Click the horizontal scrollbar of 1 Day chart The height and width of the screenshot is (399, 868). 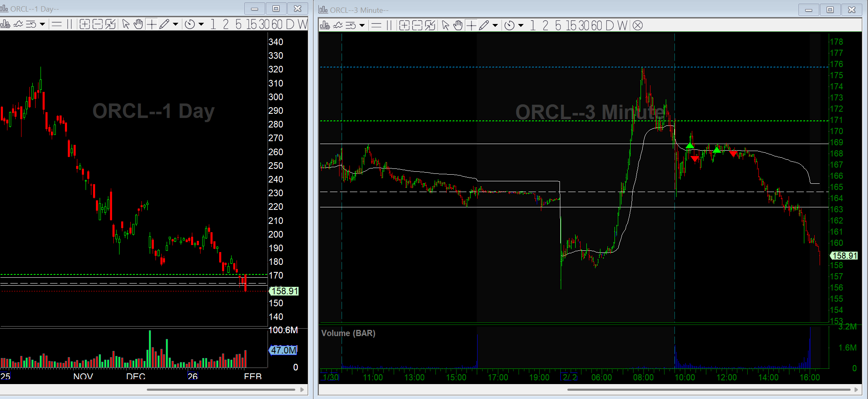click(x=221, y=389)
